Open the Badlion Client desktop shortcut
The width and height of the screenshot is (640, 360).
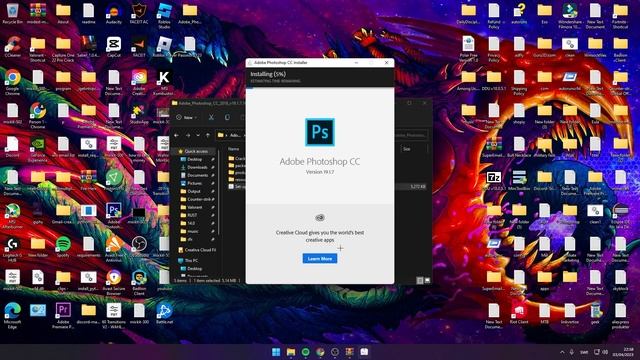pos(139,283)
